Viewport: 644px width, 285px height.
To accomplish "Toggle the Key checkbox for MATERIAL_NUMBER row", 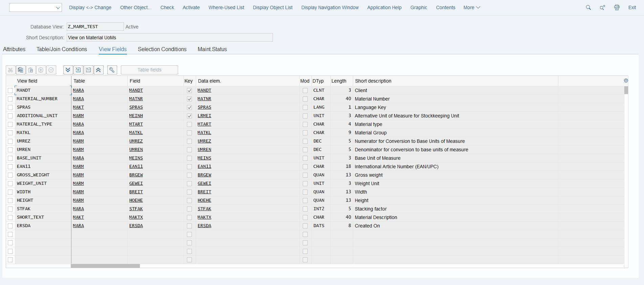I will coord(189,99).
